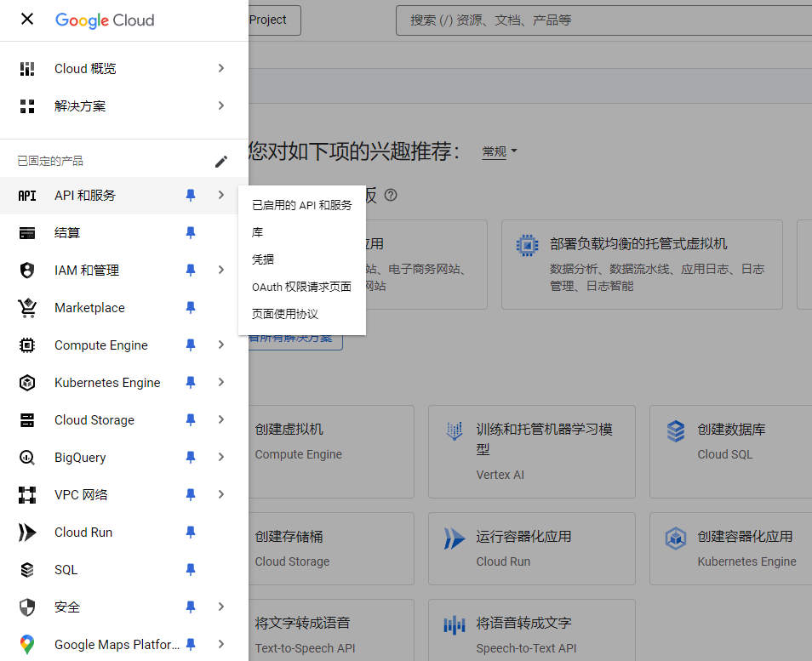Screen dimensions: 812x661
Task: Click the 部署负载均衡的托管式虚拟机 chip icon
Action: [x=527, y=245]
